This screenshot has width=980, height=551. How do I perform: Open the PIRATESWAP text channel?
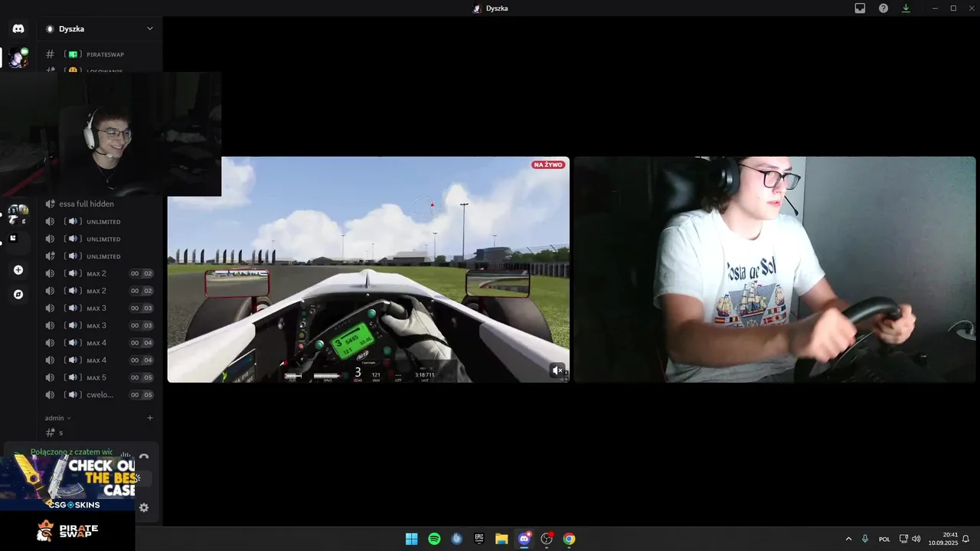coord(100,54)
